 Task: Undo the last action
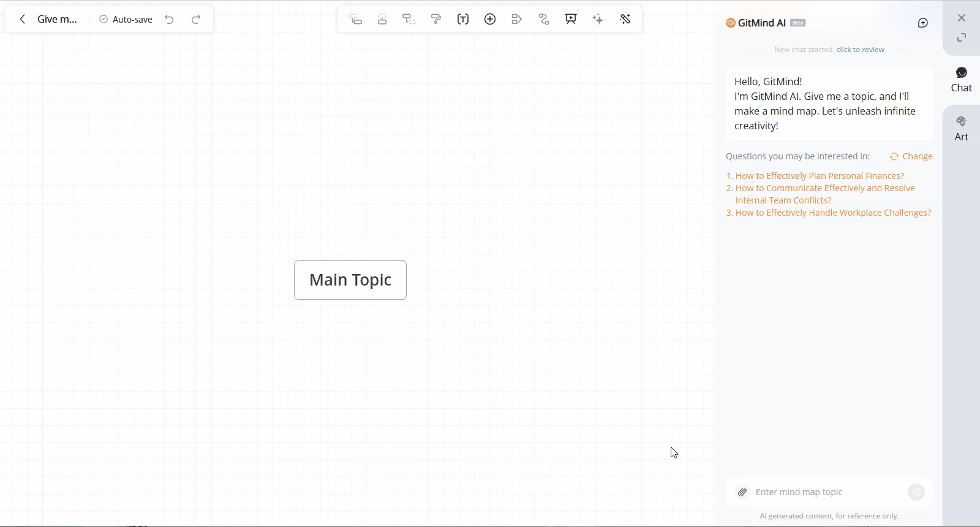pyautogui.click(x=169, y=20)
